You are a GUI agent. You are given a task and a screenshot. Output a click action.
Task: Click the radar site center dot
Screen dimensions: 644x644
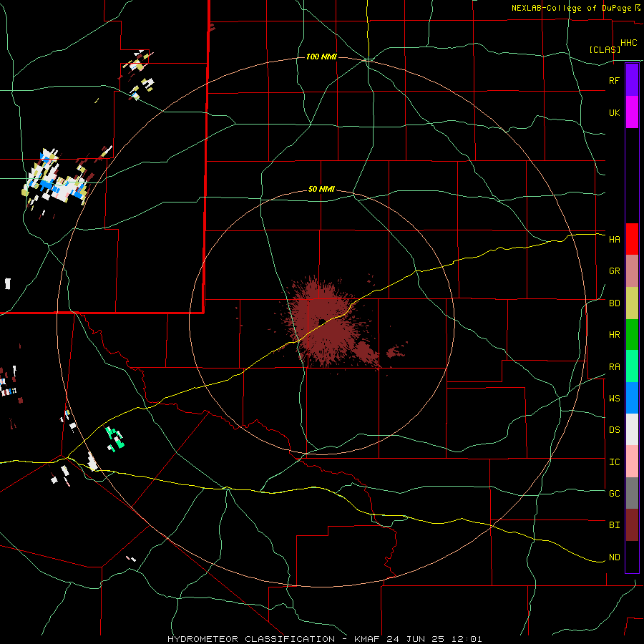[x=322, y=321]
